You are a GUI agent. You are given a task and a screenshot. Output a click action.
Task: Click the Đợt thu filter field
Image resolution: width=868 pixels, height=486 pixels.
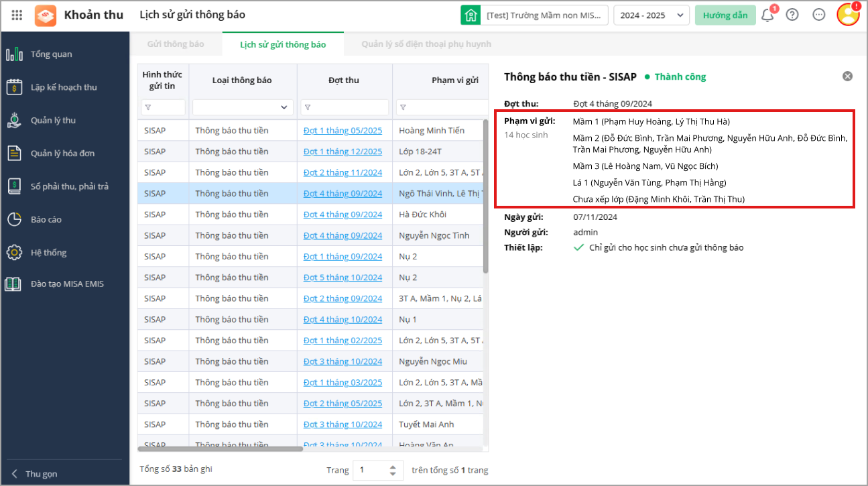(x=345, y=107)
